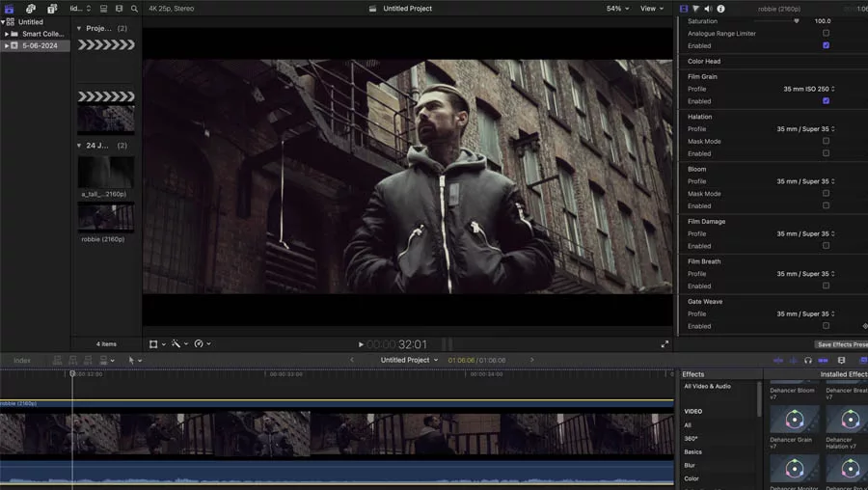The width and height of the screenshot is (868, 490).
Task: Click the Untitled library grid icon
Action: tap(11, 22)
